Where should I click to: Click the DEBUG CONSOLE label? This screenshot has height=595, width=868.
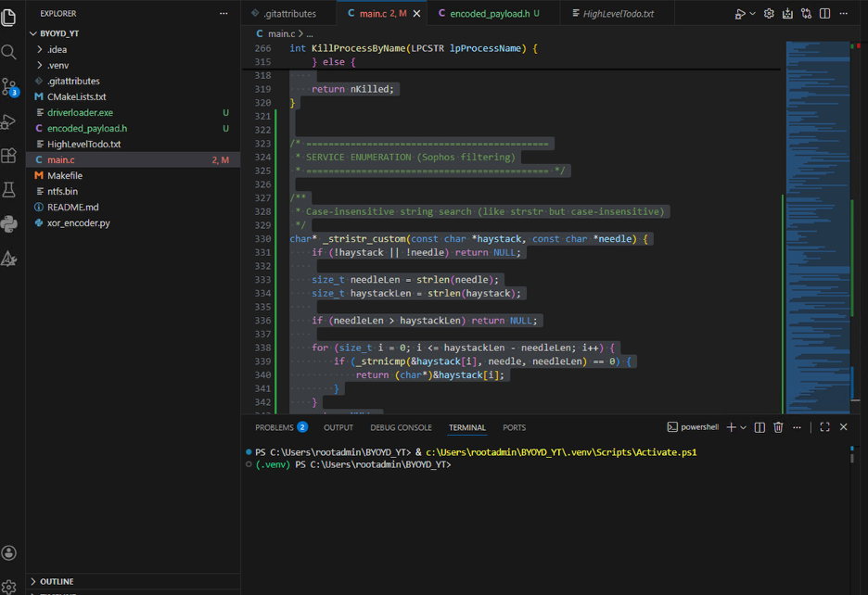point(401,427)
